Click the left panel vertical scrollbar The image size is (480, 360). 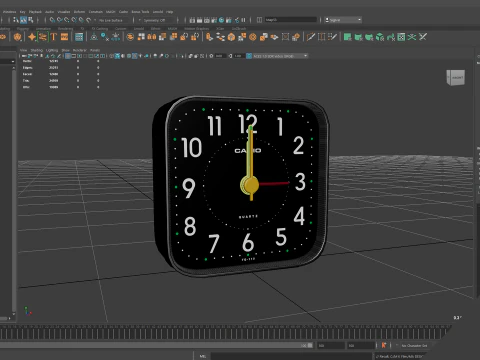[x=14, y=190]
